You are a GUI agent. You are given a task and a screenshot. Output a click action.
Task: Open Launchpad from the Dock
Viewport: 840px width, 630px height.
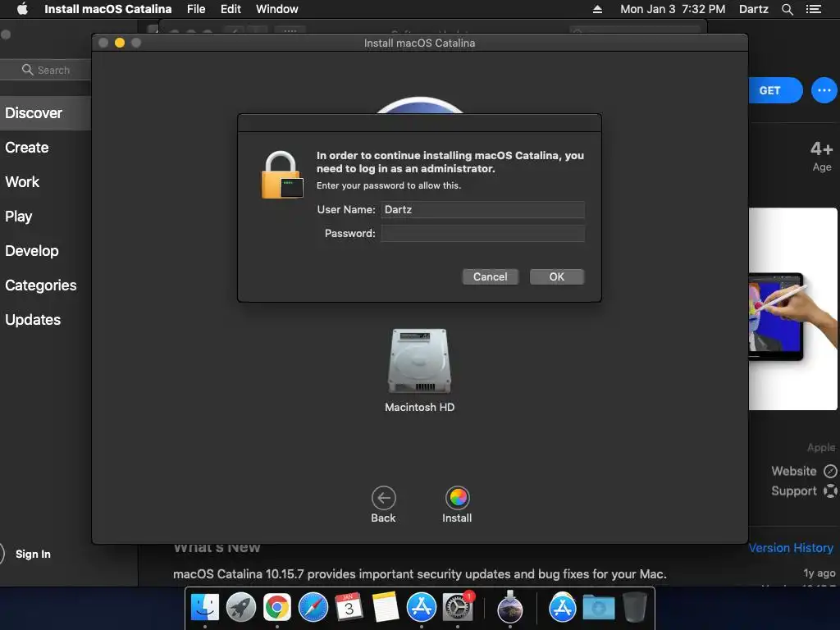241,608
